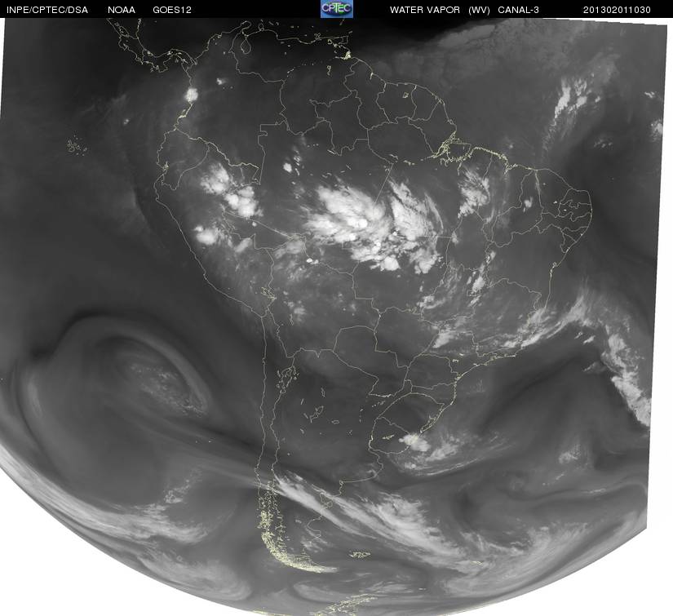Click the '201302011030' timestamp

click(617, 10)
